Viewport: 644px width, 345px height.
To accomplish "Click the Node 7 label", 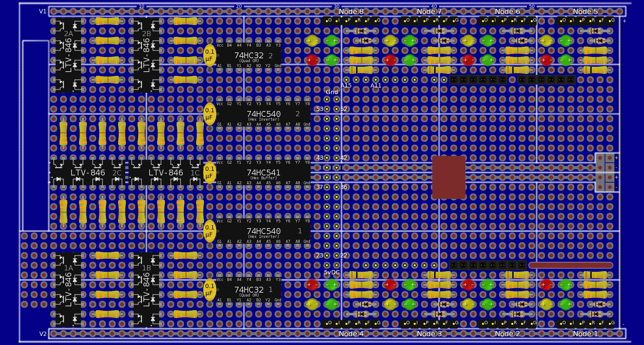I will point(429,11).
